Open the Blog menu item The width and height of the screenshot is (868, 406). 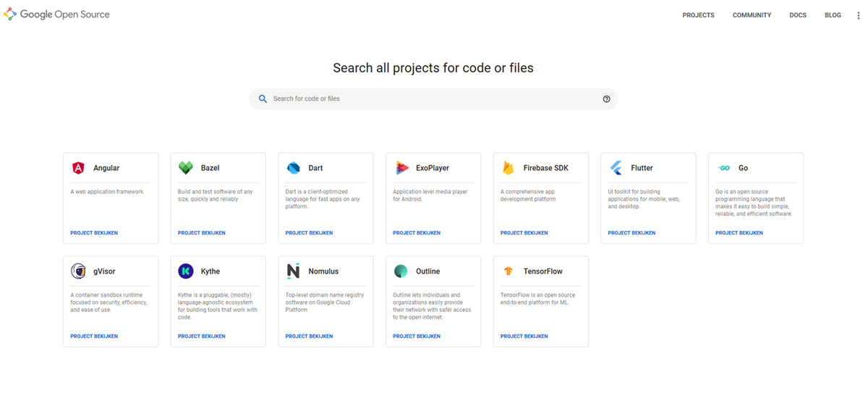tap(833, 15)
